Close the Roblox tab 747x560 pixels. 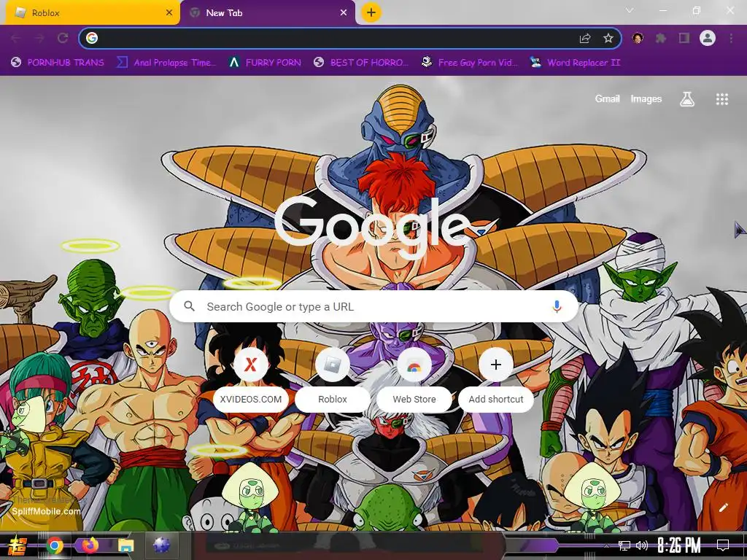coord(169,13)
